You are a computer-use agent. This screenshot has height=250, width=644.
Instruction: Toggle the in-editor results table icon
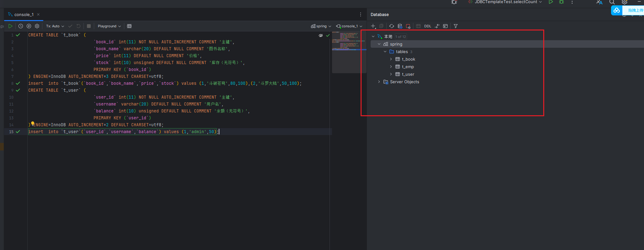tap(129, 26)
